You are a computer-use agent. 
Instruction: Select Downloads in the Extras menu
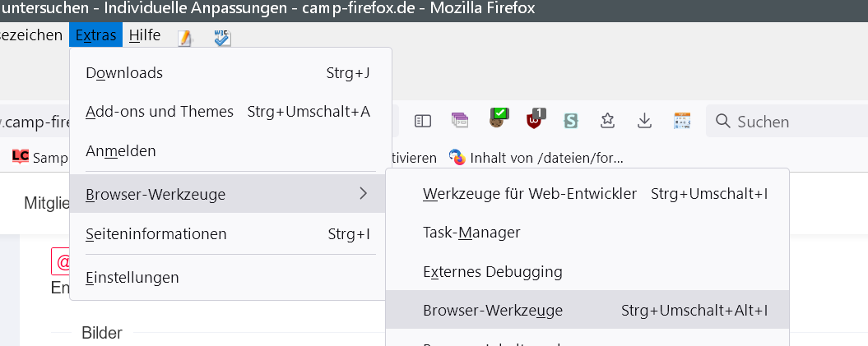(x=124, y=73)
